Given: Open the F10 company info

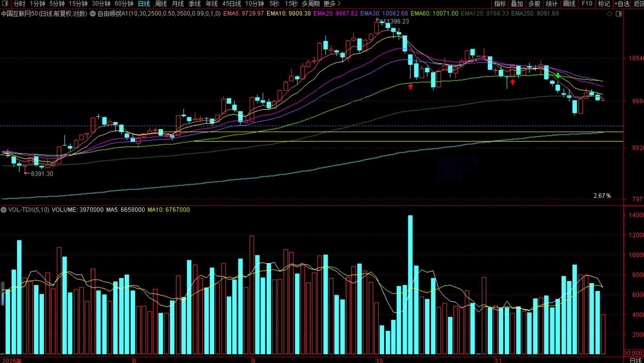Looking at the screenshot, I should point(587,4).
